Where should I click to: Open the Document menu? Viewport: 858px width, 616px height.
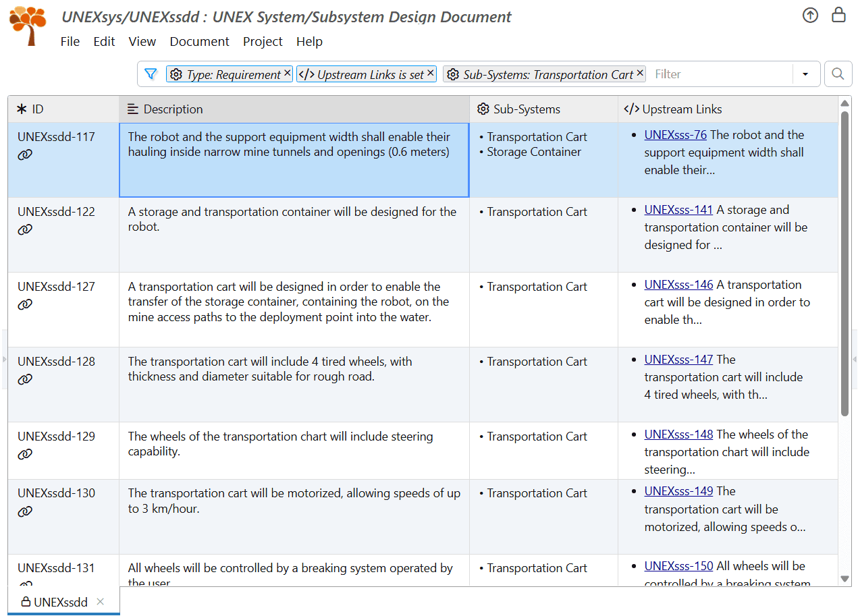(199, 41)
